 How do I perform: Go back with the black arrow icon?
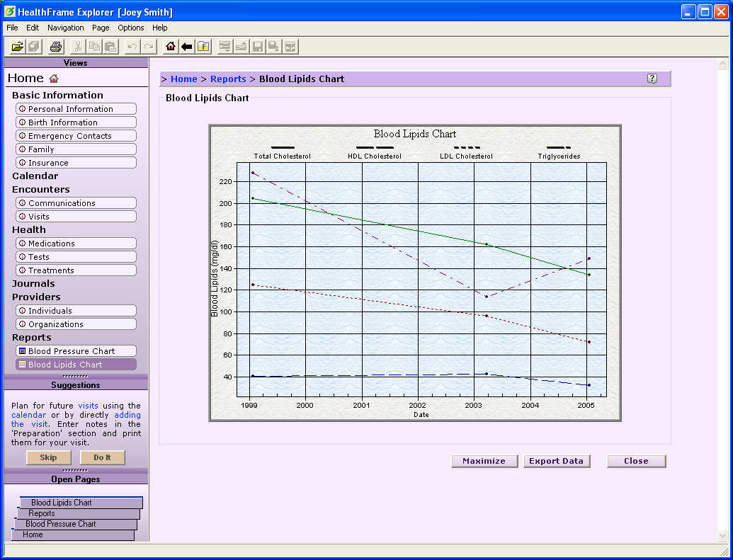point(187,47)
